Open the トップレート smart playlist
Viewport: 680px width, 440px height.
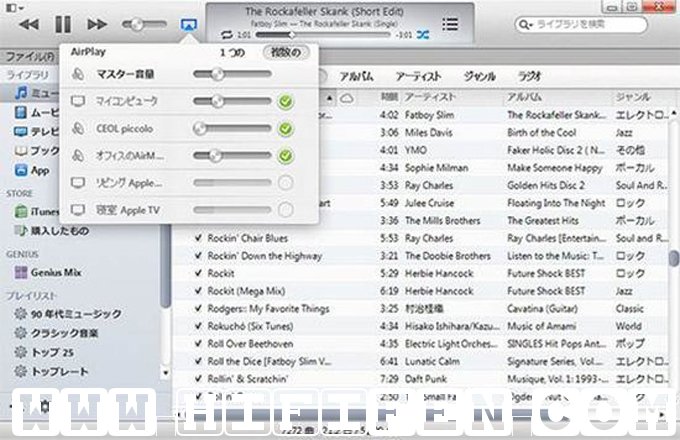(51, 372)
